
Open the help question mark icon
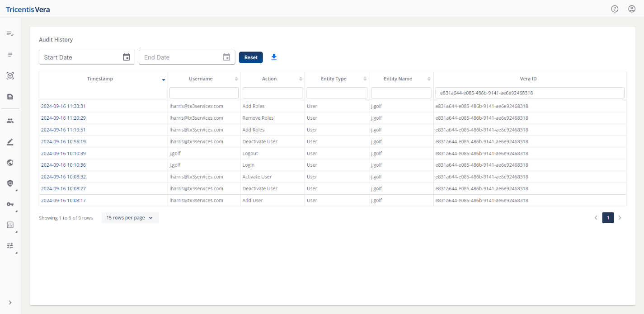point(615,9)
